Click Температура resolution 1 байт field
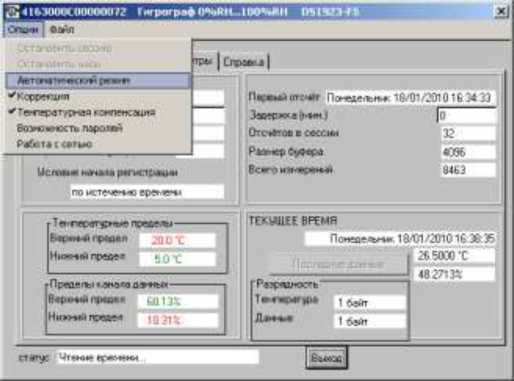The height and width of the screenshot is (381, 514). (370, 303)
